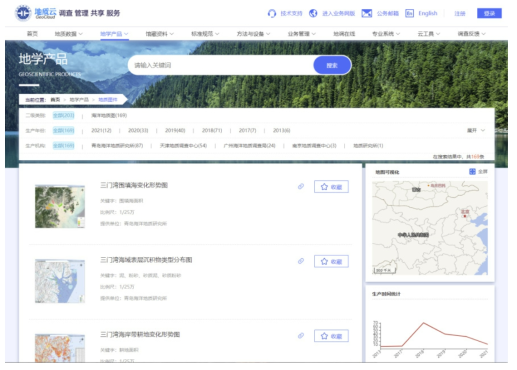Select 全部(203) category filter
This screenshot has height=370, width=517.
pyautogui.click(x=63, y=115)
